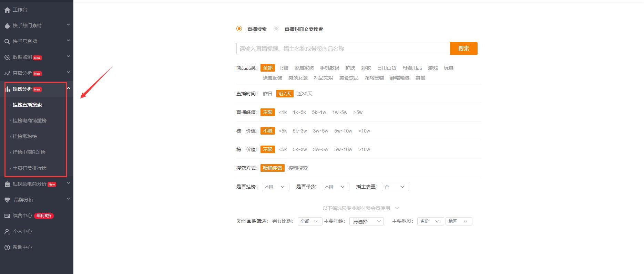Filter category by 彩妆
644x274 pixels.
tap(366, 68)
